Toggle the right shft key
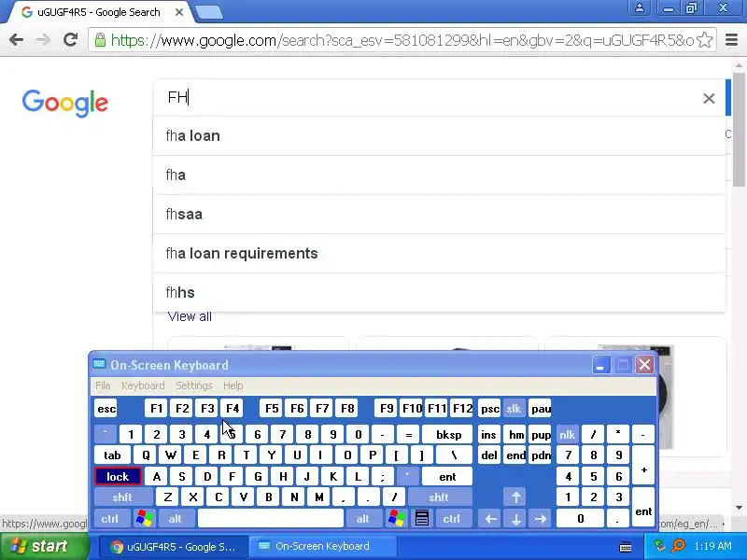The width and height of the screenshot is (747, 560). [439, 497]
